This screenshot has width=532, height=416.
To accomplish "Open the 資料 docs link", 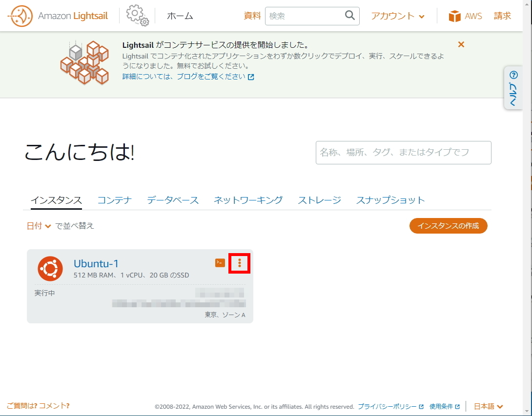I will coord(252,16).
